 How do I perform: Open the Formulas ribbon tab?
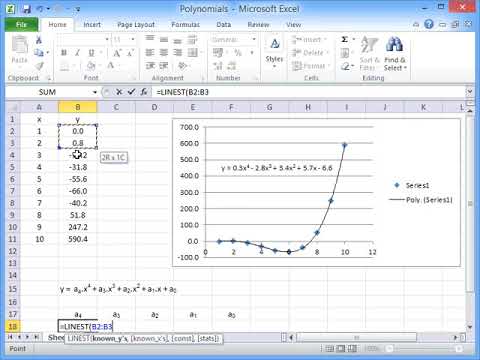185,25
